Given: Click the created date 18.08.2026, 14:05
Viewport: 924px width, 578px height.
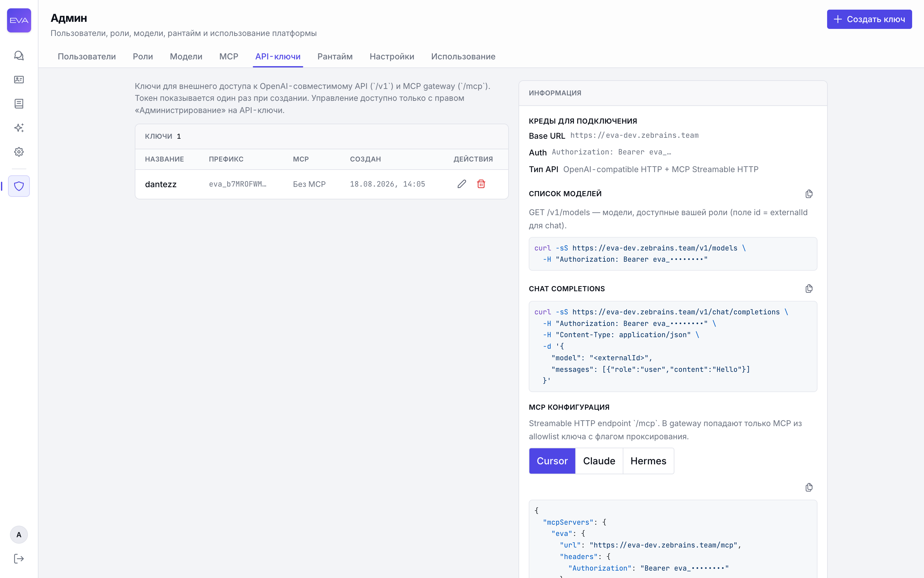Looking at the screenshot, I should coord(388,184).
